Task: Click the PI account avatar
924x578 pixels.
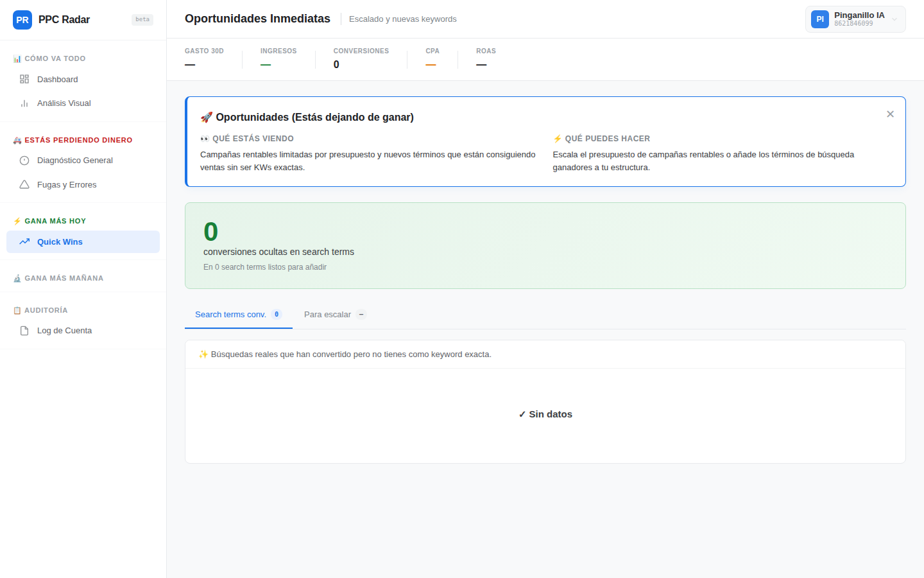Action: [x=820, y=19]
